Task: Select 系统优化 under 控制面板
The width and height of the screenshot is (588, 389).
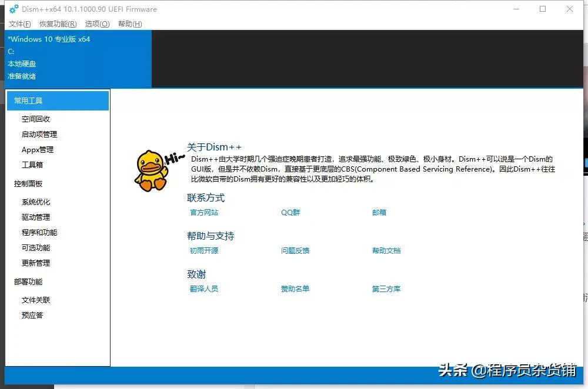Action: click(37, 202)
